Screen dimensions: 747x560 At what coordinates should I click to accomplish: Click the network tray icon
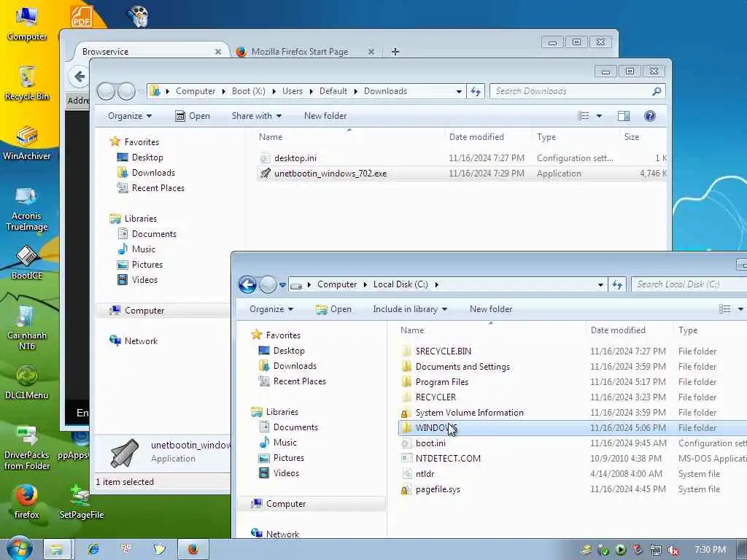tap(656, 550)
